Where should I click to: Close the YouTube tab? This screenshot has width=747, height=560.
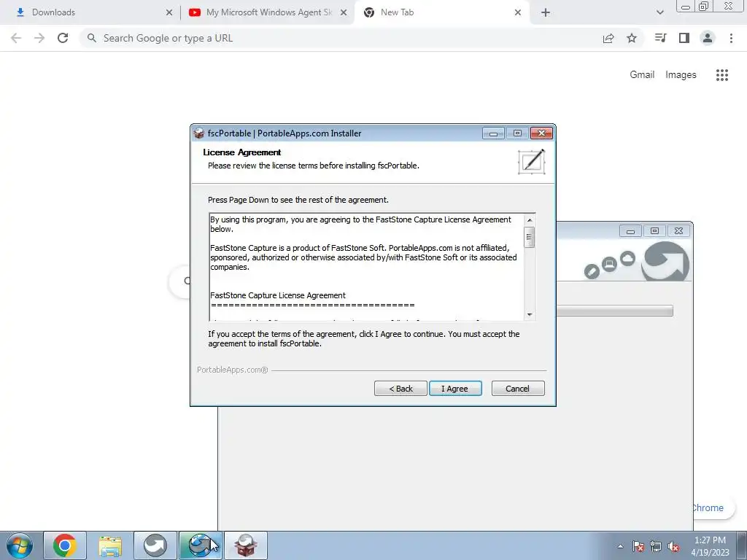click(x=344, y=13)
